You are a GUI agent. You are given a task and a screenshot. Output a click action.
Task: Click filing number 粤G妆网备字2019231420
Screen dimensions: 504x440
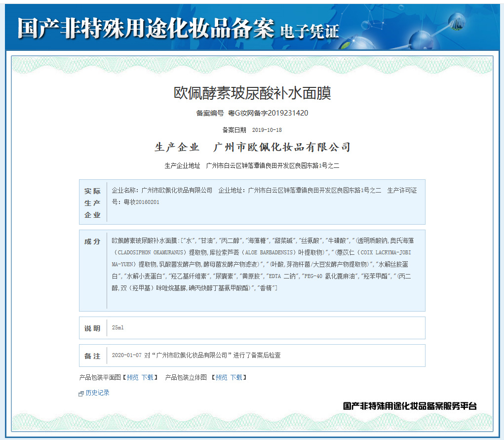(x=268, y=113)
